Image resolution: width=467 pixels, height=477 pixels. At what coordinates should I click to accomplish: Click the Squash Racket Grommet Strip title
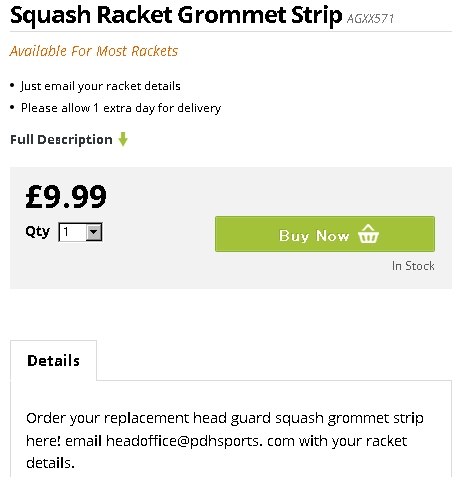(x=176, y=15)
